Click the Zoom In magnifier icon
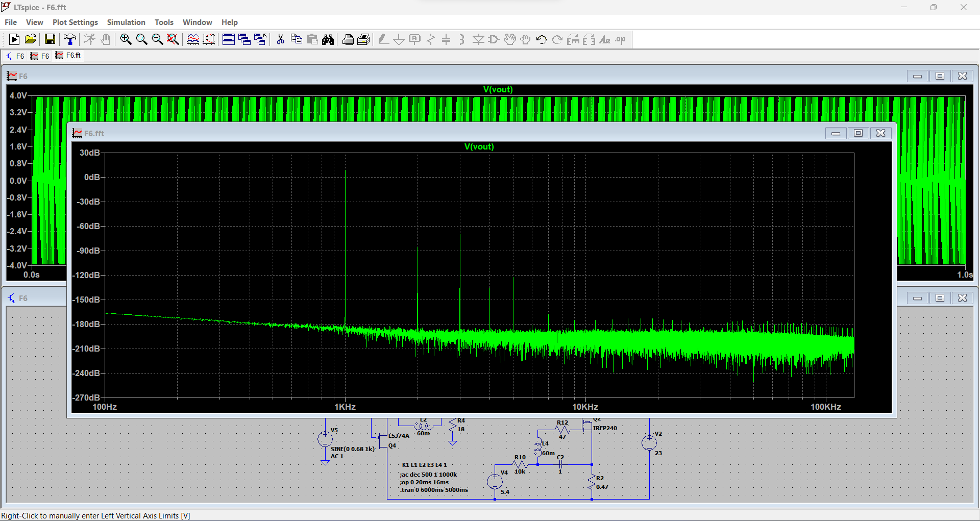 tap(126, 39)
